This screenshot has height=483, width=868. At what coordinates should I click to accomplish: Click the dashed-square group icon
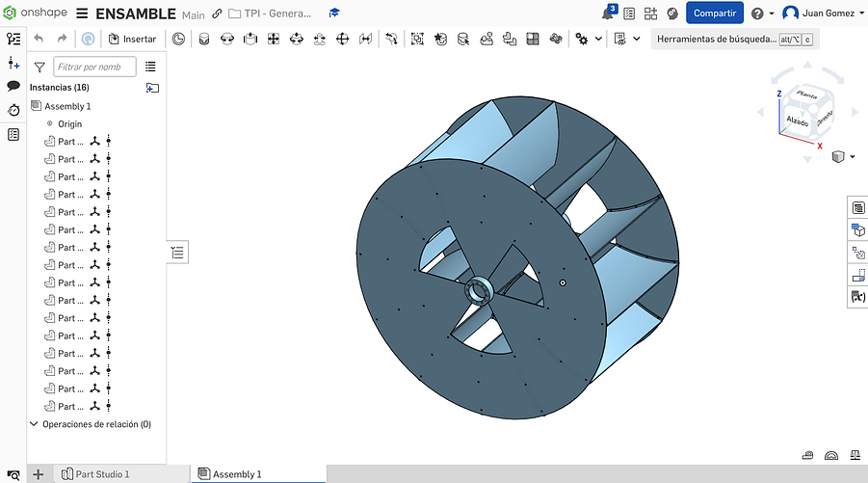coord(417,39)
